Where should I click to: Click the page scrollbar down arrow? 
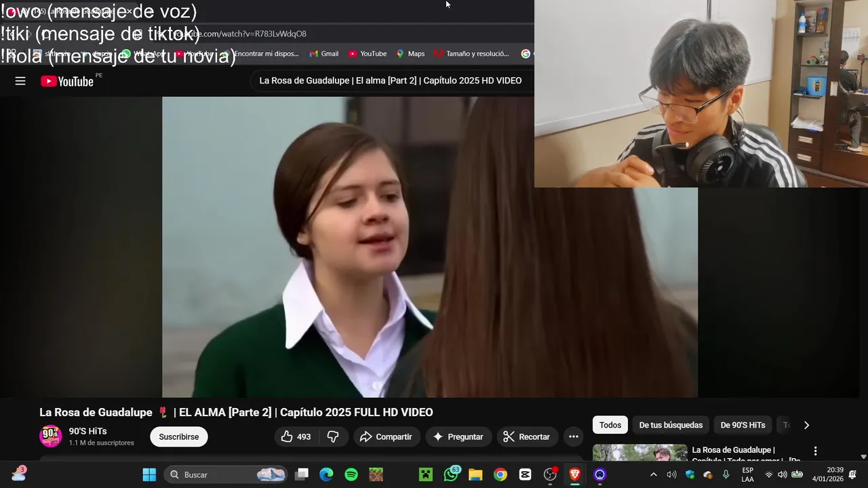[x=863, y=457]
